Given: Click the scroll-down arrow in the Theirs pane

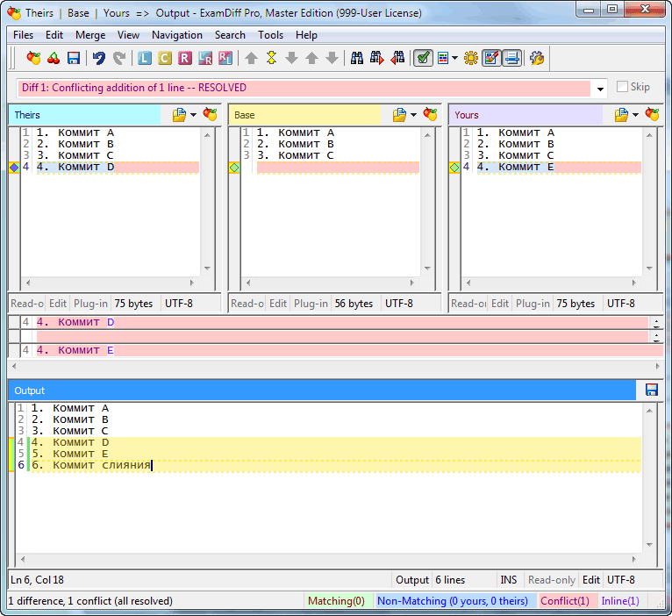Looking at the screenshot, I should click(207, 269).
